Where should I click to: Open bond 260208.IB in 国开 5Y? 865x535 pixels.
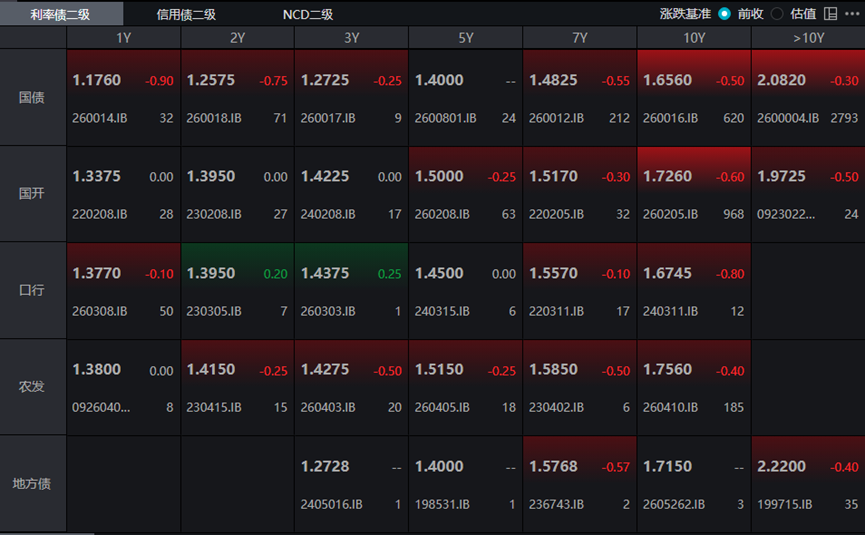pos(442,214)
